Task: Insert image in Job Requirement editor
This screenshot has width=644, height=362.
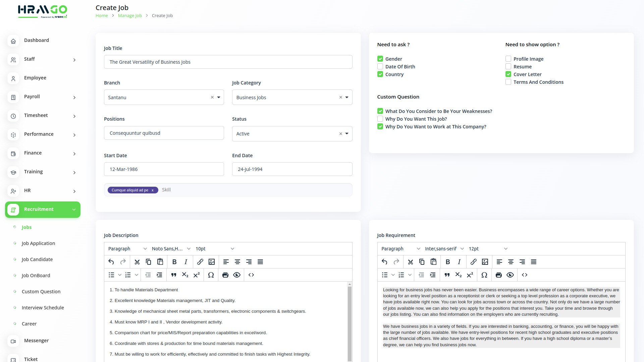Action: point(485,262)
